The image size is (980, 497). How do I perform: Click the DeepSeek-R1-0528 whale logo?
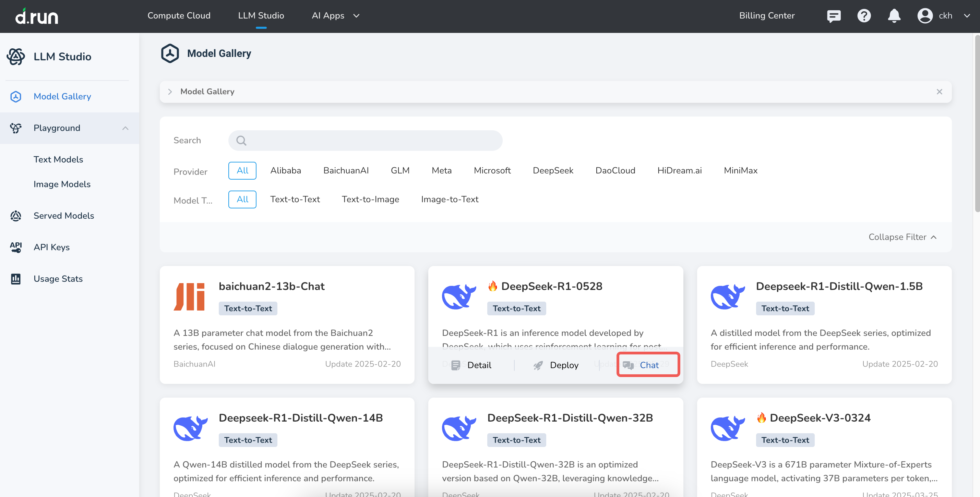458,296
